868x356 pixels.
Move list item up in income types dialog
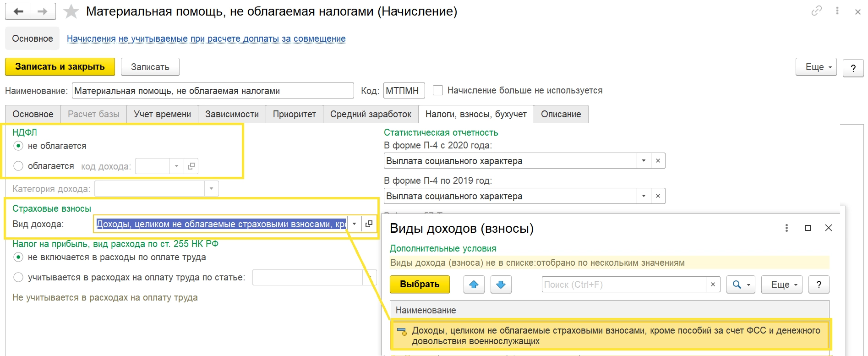pyautogui.click(x=474, y=285)
